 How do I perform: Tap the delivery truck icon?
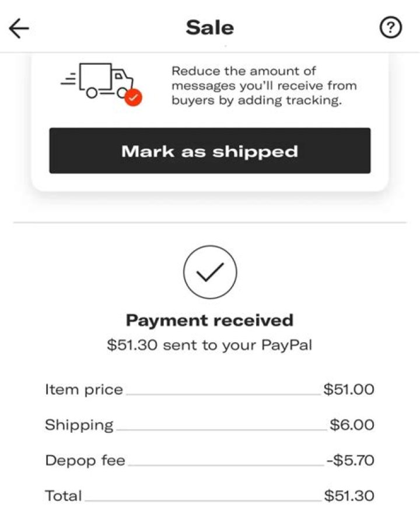click(x=97, y=81)
